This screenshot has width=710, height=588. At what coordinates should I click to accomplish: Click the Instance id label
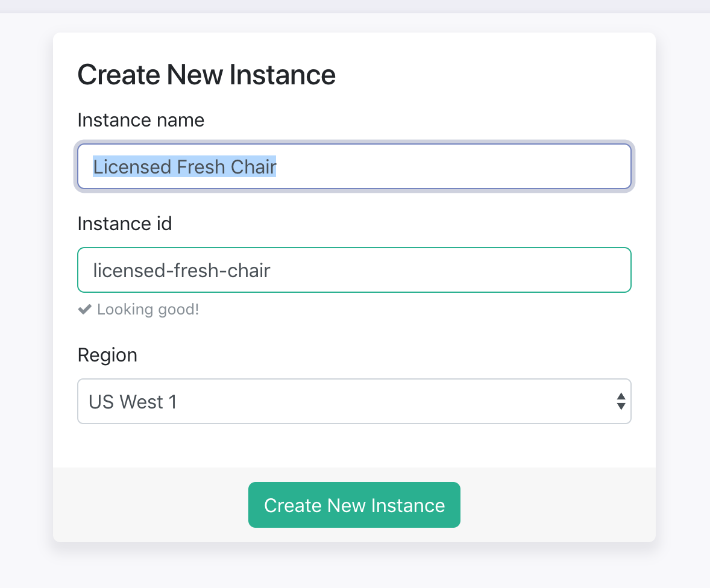125,224
